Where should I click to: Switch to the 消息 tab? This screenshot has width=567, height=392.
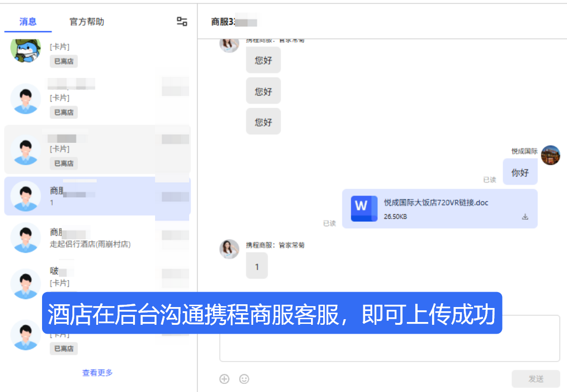click(28, 21)
